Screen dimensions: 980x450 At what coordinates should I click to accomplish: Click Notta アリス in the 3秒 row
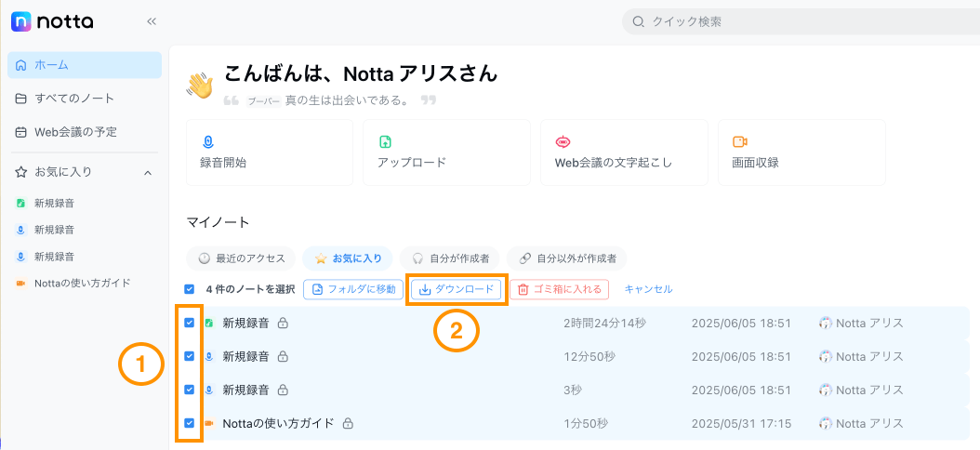pyautogui.click(x=869, y=390)
